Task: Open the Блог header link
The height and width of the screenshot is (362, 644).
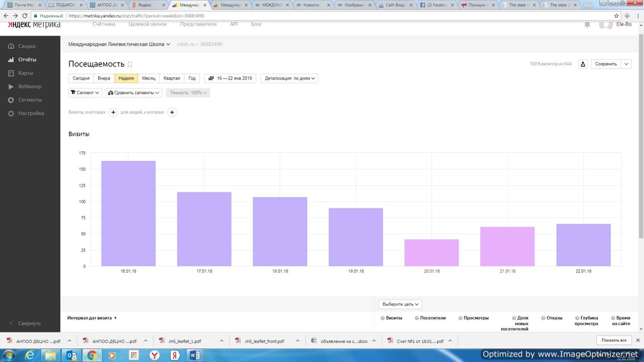Action: pos(256,24)
